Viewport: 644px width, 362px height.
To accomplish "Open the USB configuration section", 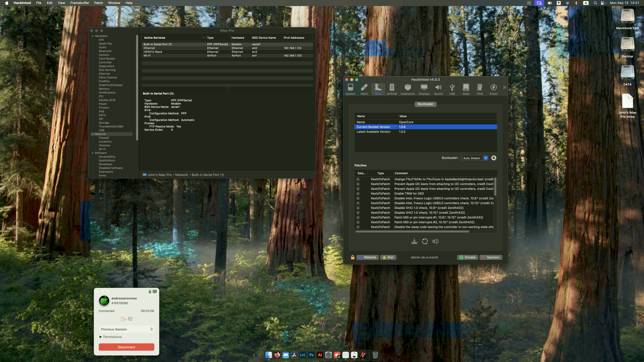I will click(x=452, y=89).
